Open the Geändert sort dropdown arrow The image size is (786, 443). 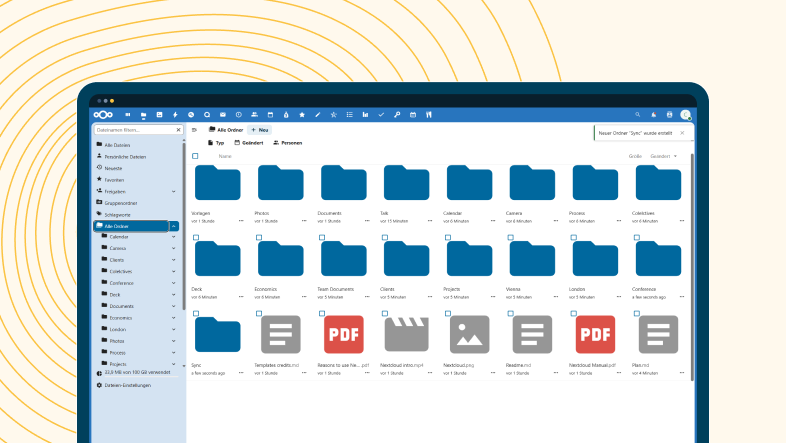pyautogui.click(x=675, y=157)
